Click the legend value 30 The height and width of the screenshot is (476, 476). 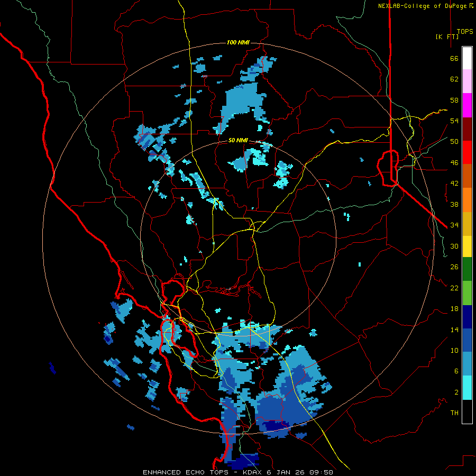(454, 246)
